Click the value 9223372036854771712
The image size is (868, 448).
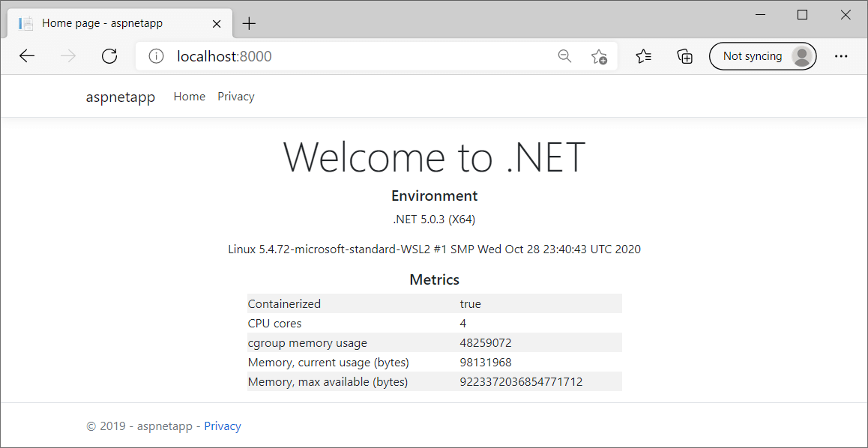(521, 382)
